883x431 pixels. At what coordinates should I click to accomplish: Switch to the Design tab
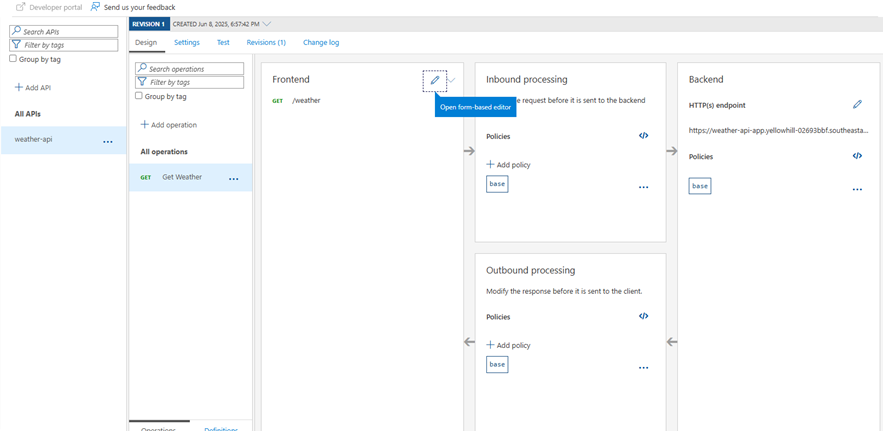pyautogui.click(x=146, y=42)
